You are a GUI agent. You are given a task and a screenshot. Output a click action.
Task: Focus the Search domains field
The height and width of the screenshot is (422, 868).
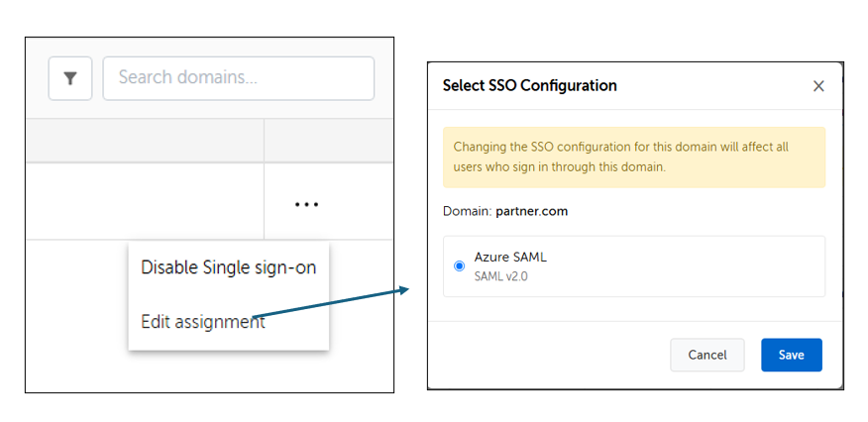(239, 78)
